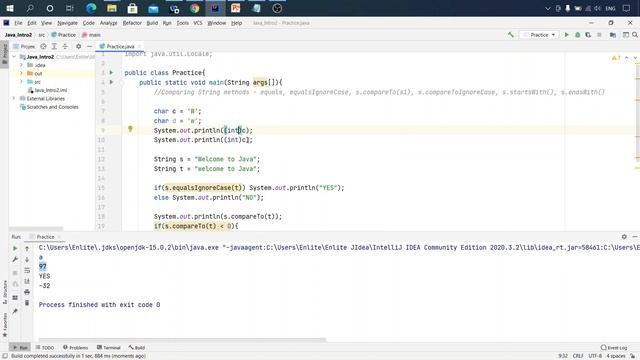Open Project panel settings gear
640x360 pixels.
point(78,47)
